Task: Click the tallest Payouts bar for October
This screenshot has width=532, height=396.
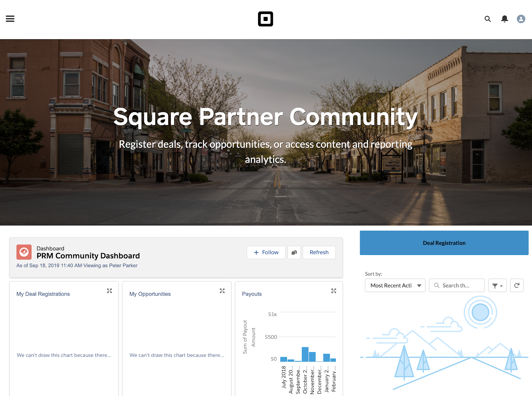Action: tap(305, 354)
